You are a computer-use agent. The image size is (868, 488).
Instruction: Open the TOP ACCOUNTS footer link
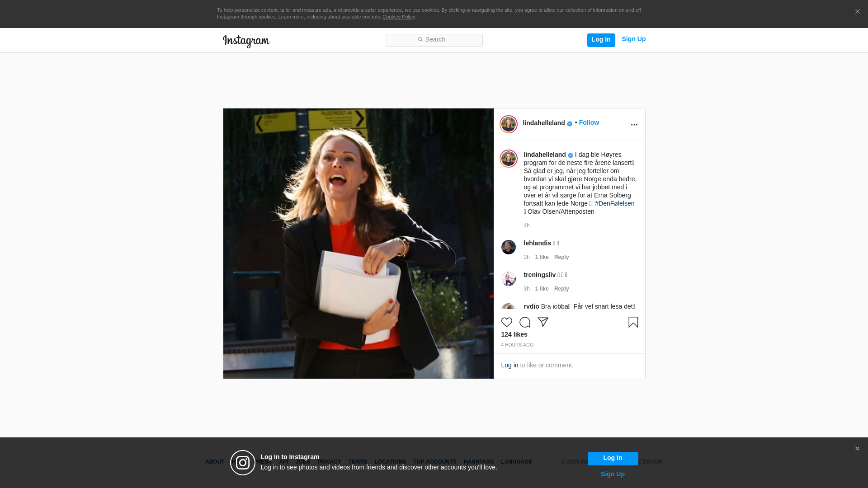pos(435,462)
